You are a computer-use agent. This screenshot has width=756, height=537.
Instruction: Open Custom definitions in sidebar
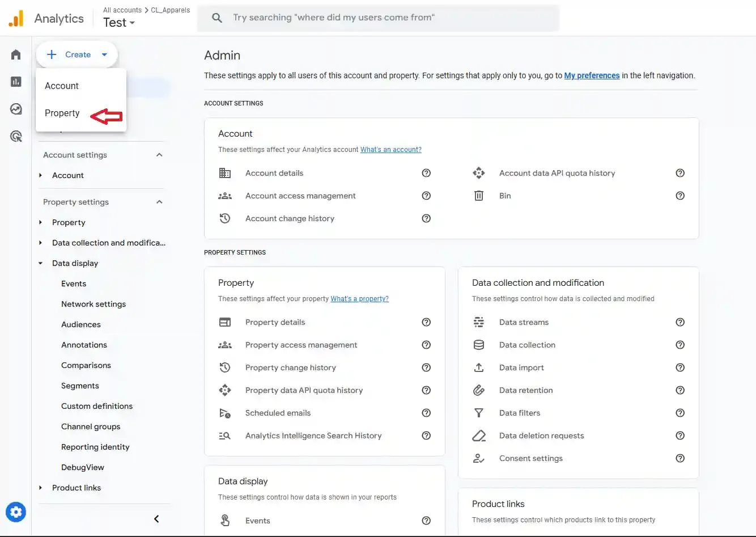[97, 406]
